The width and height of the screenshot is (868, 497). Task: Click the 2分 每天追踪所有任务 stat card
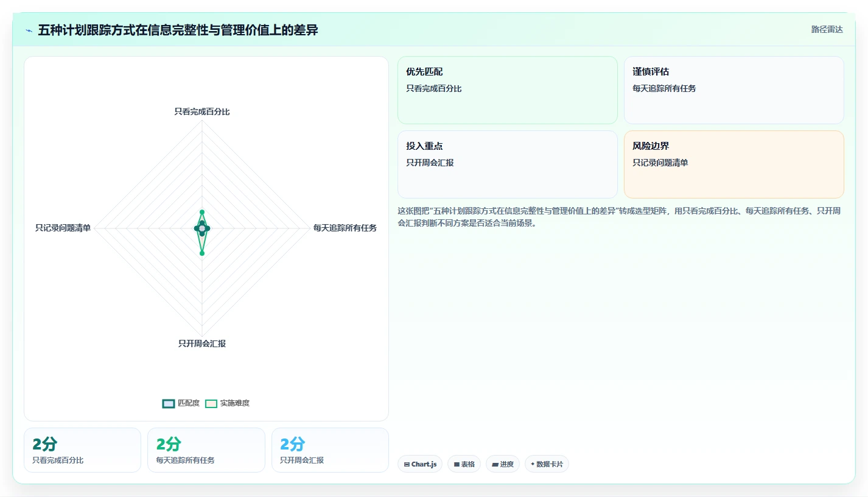pos(206,450)
